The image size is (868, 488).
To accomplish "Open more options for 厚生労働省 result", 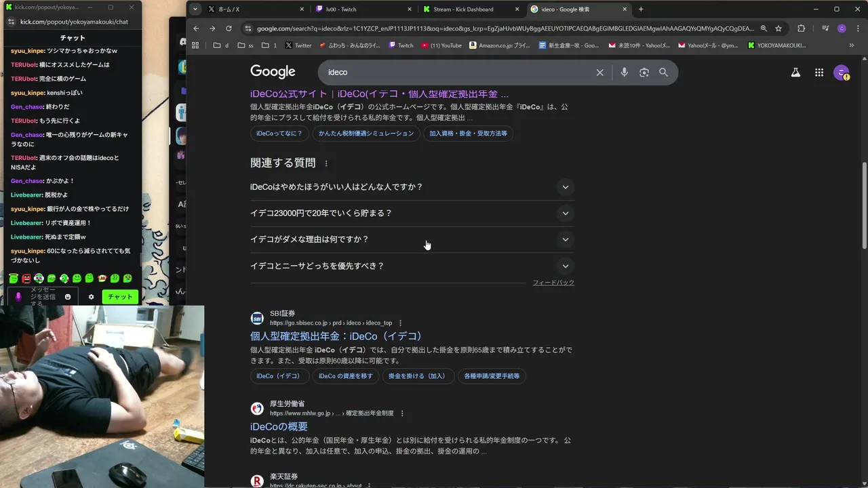I will 402,413.
